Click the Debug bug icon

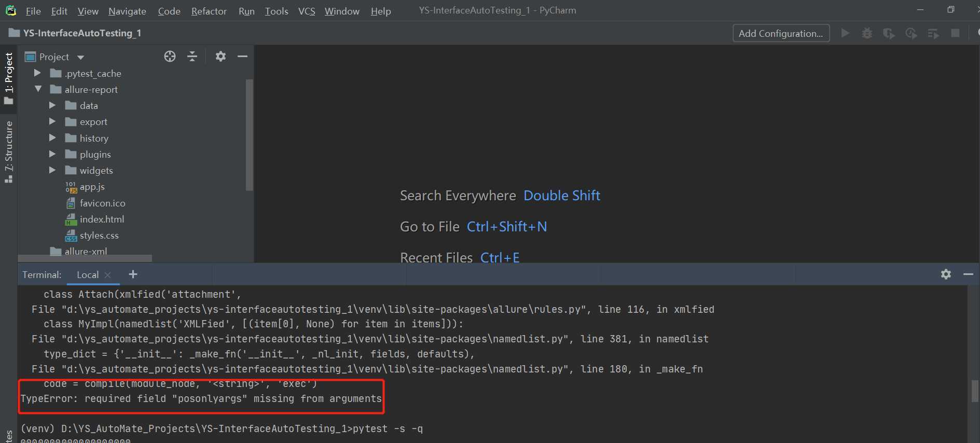tap(867, 34)
